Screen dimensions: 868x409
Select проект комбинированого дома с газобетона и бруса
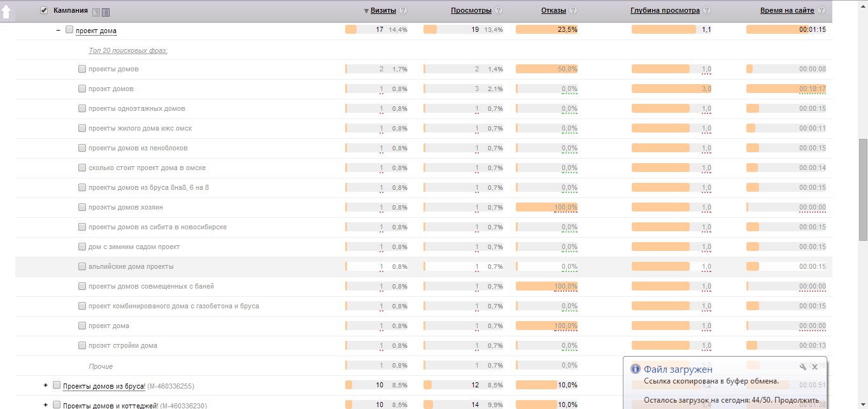174,306
